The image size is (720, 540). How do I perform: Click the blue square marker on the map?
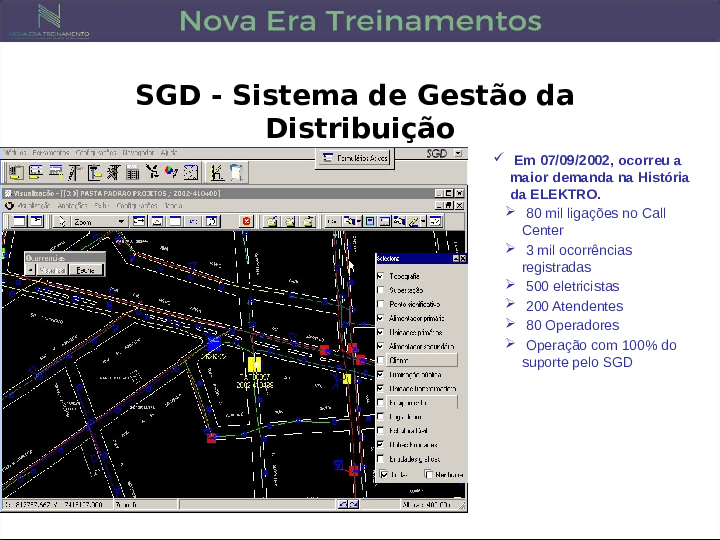(x=214, y=343)
